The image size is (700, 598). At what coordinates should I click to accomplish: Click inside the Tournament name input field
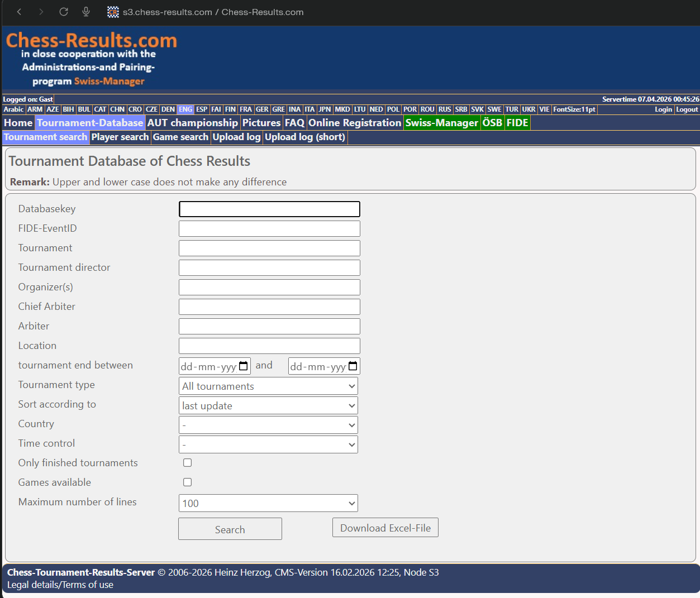[269, 248]
